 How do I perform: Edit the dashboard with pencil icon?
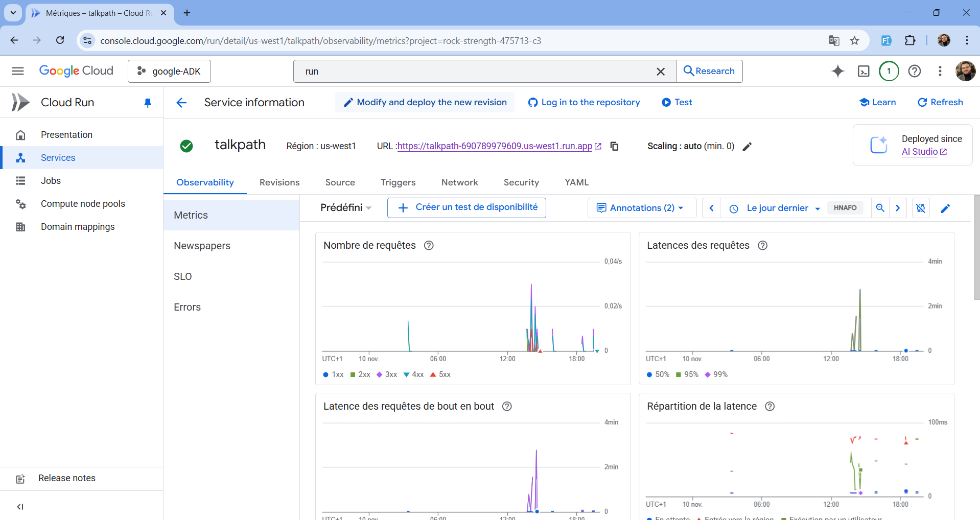pos(945,208)
